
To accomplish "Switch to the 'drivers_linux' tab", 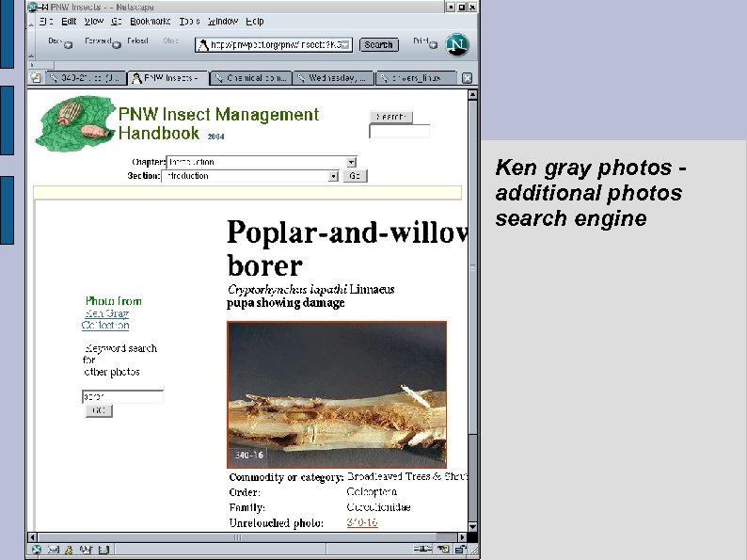I will [417, 78].
